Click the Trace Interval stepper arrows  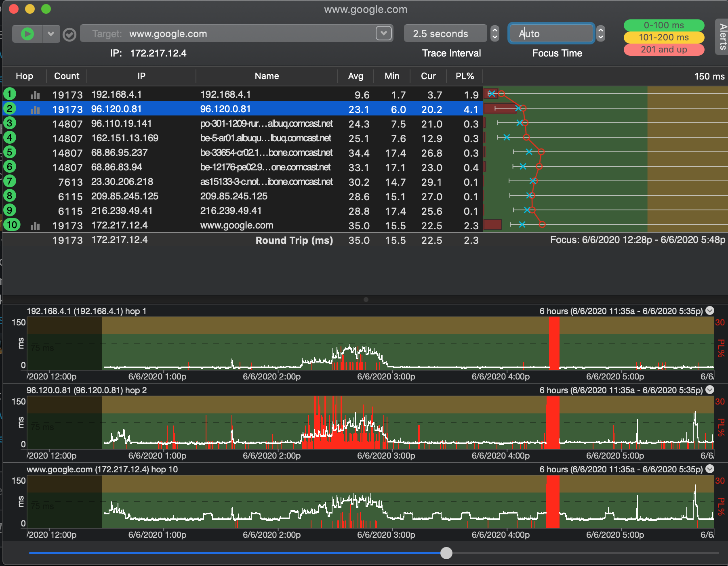coord(494,34)
